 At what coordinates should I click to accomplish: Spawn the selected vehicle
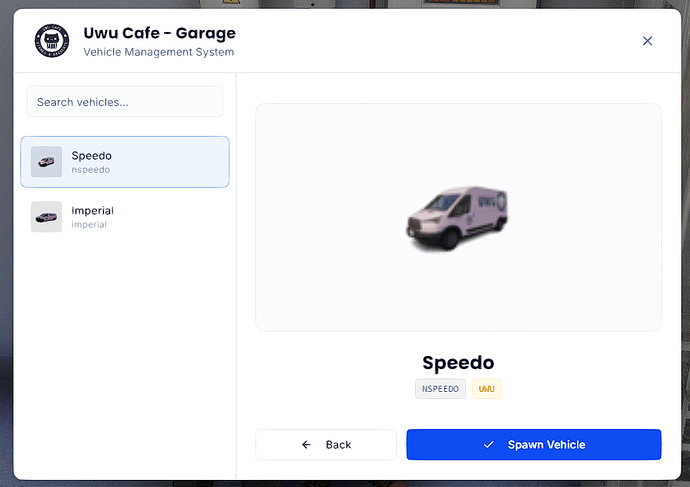coord(534,444)
